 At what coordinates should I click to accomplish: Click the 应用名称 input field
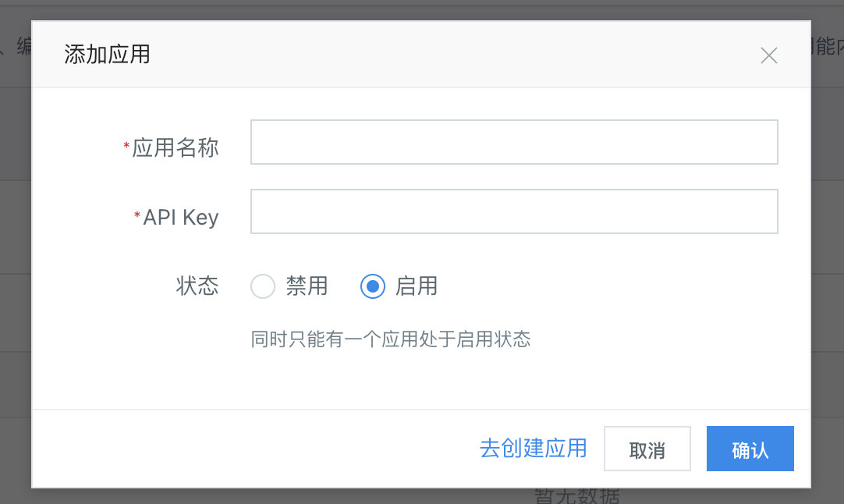coord(514,142)
